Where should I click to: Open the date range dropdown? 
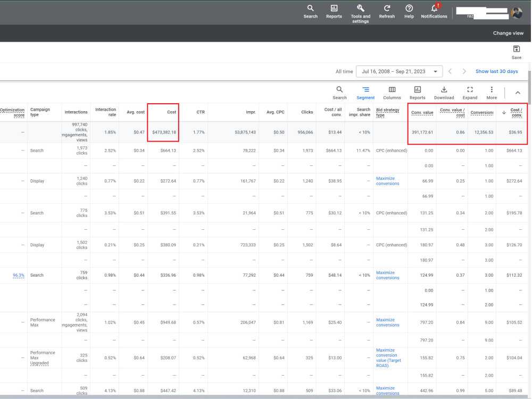click(399, 72)
